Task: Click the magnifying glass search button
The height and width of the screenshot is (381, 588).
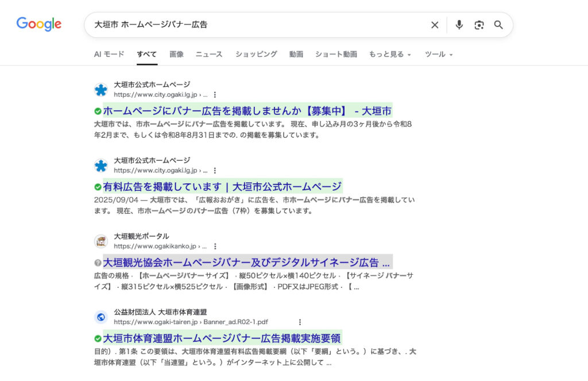Action: pyautogui.click(x=498, y=25)
